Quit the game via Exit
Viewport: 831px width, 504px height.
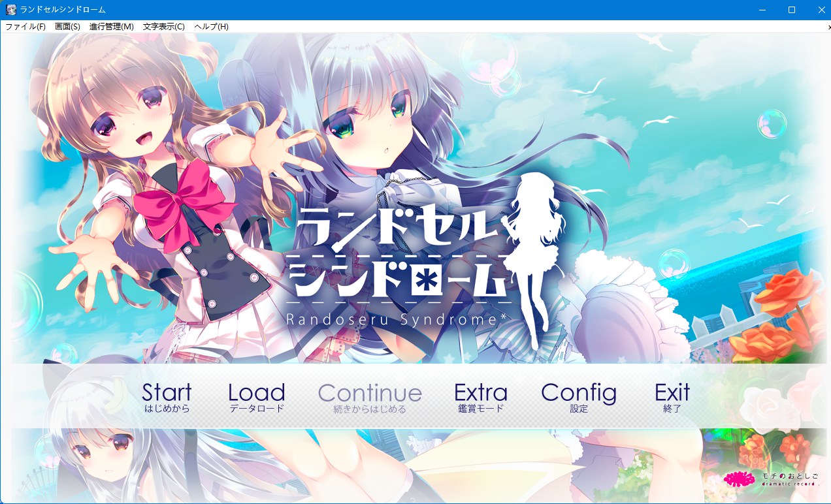(x=672, y=397)
